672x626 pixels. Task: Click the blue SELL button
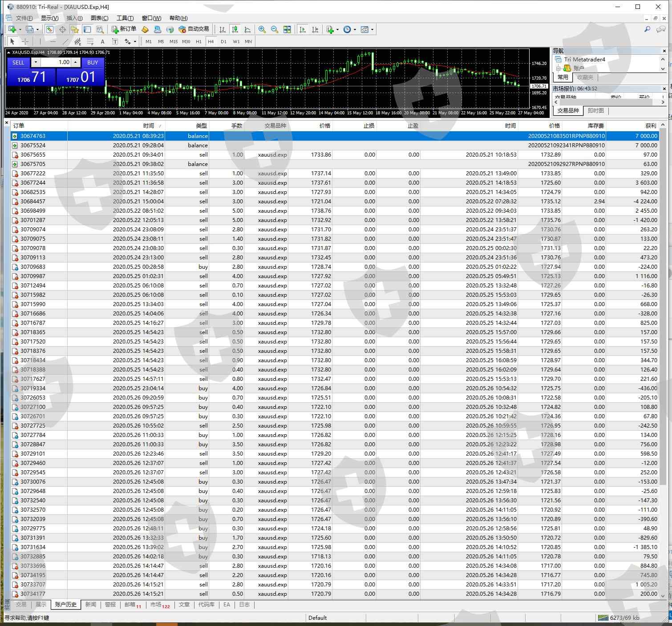18,62
